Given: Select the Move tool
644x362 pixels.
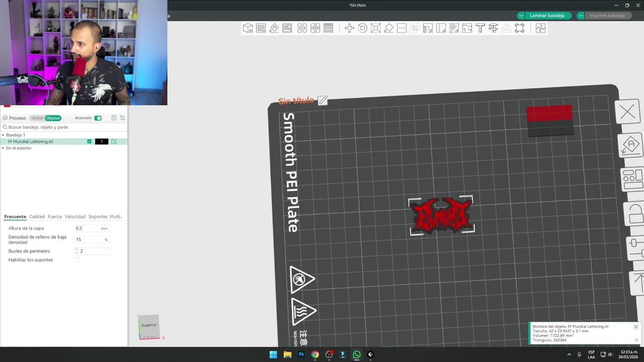Looking at the screenshot, I should [x=350, y=28].
